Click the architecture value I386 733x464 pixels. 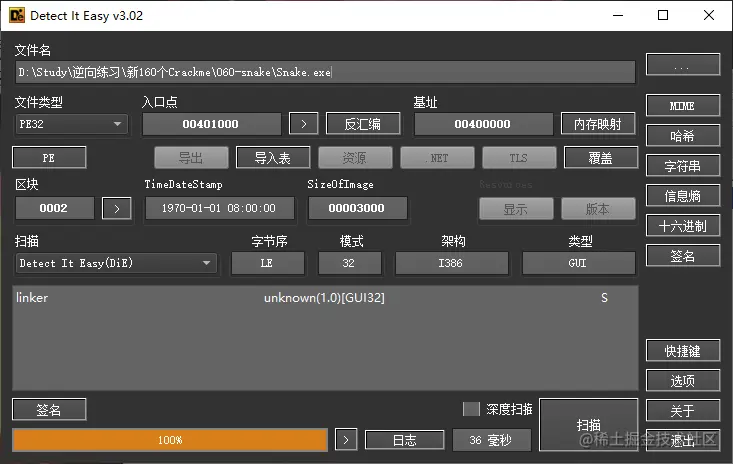tap(452, 264)
